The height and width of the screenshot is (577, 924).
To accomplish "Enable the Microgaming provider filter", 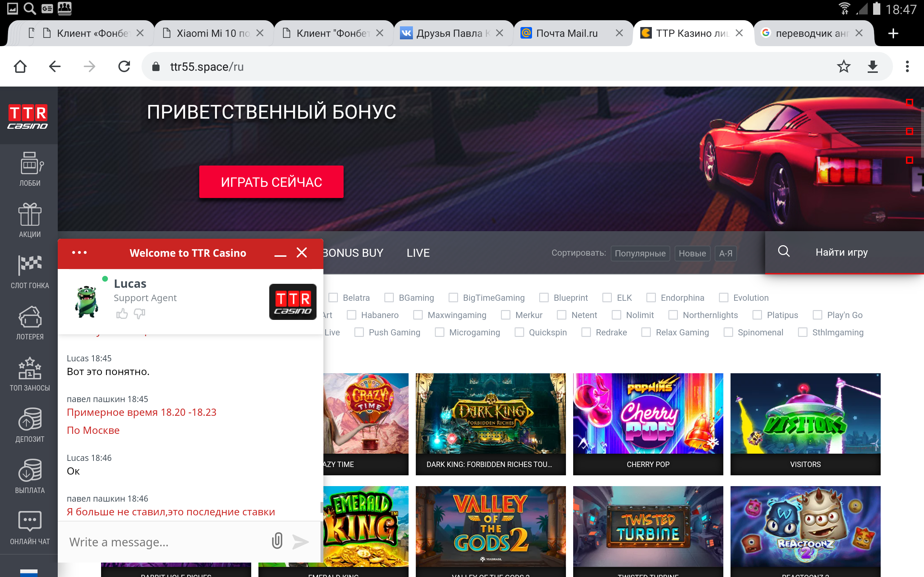I will pos(440,332).
